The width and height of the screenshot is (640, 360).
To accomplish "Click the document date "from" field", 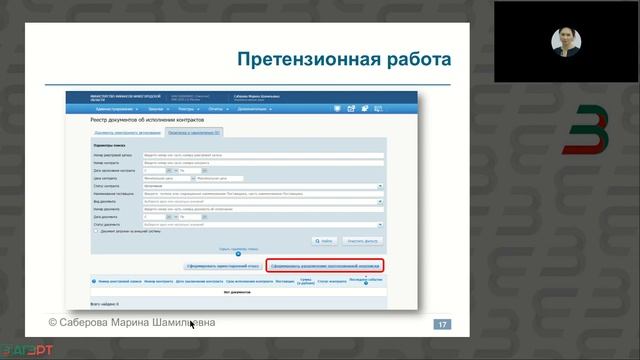I will (x=154, y=217).
